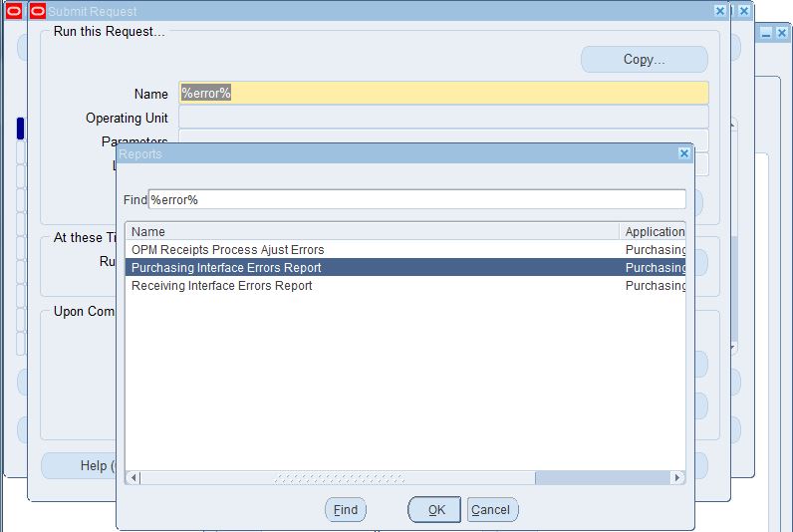
Task: Select OPM Receipts Process Ajust Errors row
Action: 405,250
